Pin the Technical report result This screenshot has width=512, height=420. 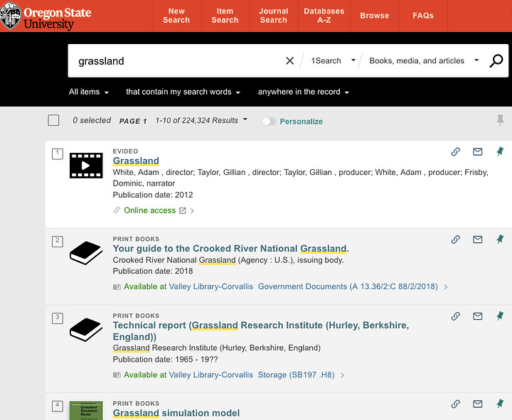point(500,316)
